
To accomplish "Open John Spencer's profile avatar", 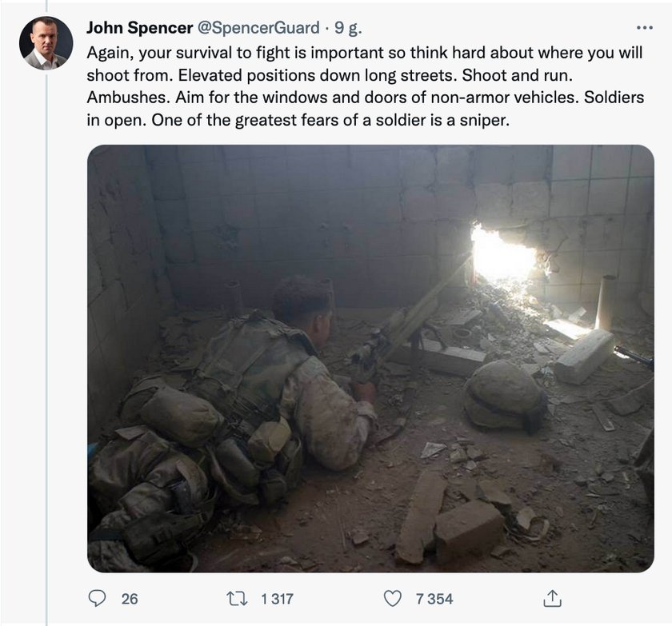I will tap(46, 43).
